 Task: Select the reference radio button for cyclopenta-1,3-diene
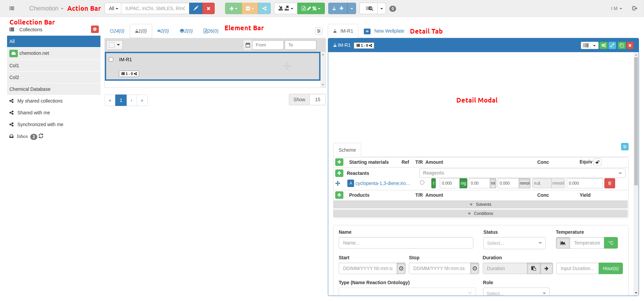(x=422, y=183)
